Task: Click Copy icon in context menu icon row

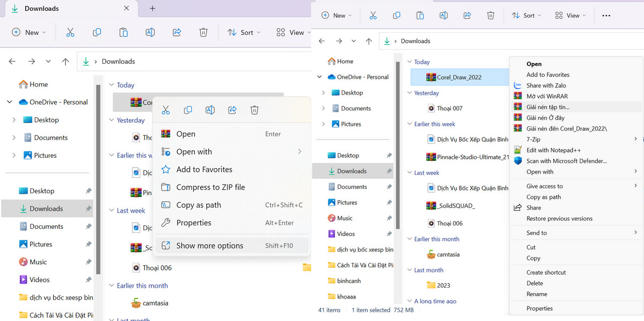Action: 188,110
